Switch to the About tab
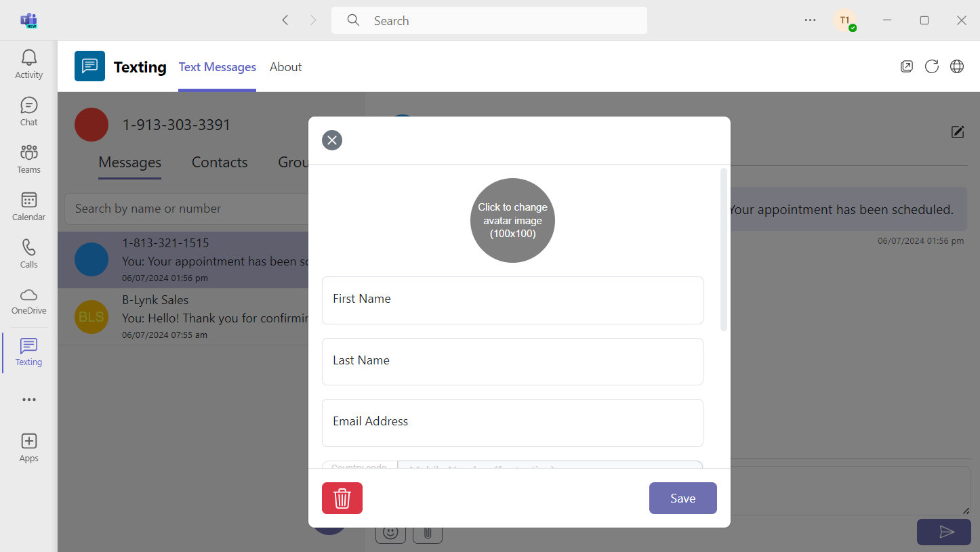 click(x=285, y=67)
